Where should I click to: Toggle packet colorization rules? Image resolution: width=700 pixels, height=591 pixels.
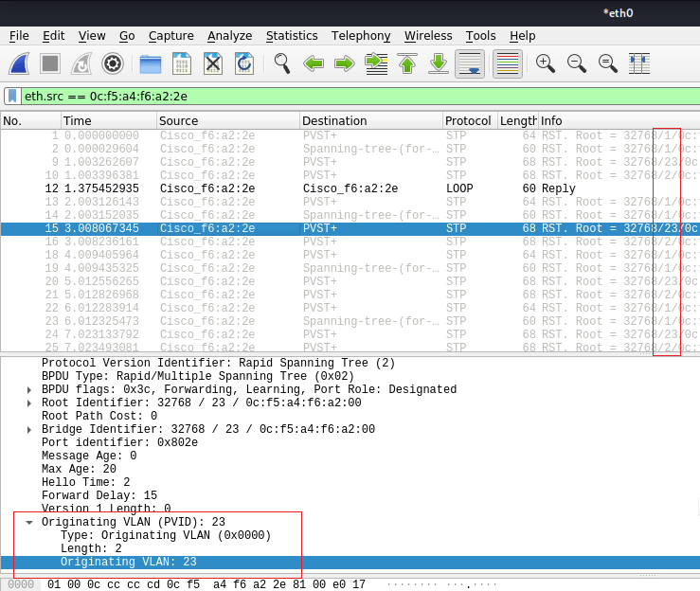(507, 63)
